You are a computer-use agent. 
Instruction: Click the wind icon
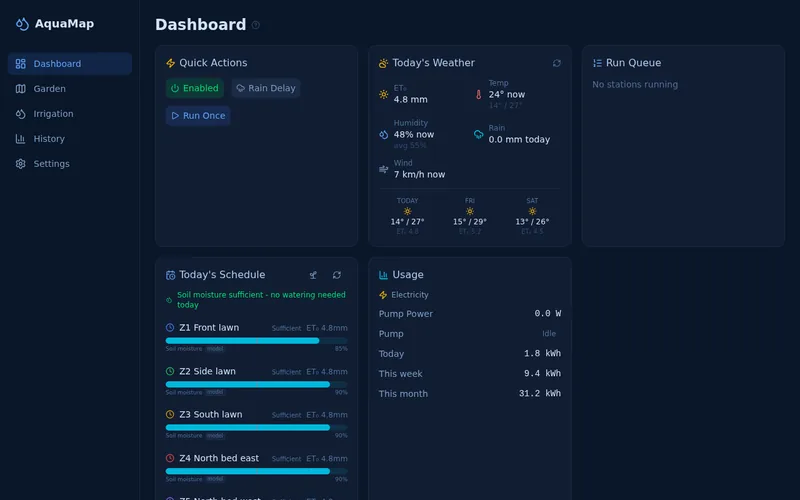click(384, 169)
